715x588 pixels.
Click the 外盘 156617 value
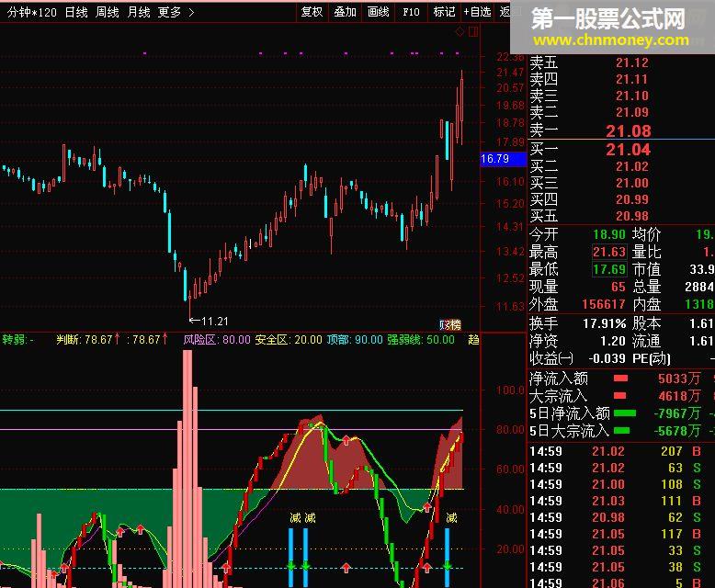coord(604,304)
